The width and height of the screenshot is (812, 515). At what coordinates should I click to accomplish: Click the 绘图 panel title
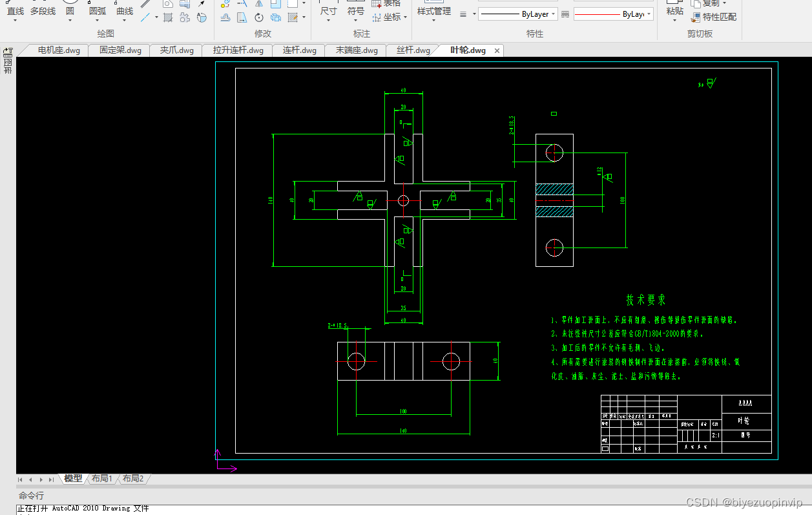tap(106, 34)
